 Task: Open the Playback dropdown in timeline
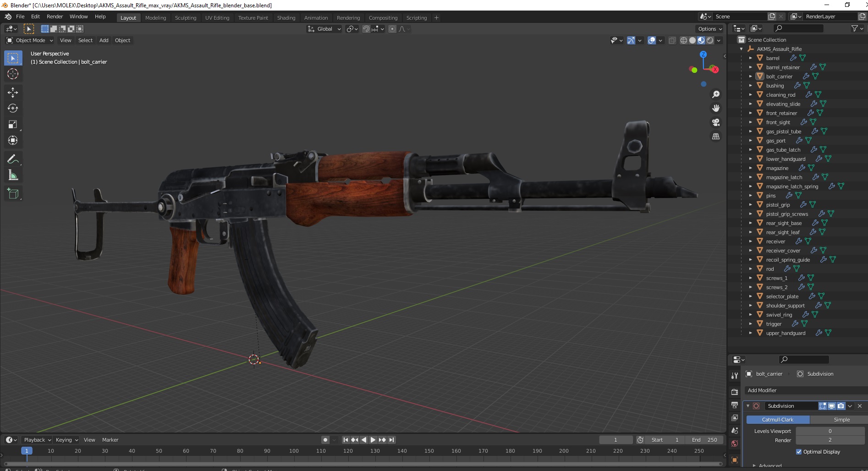pos(37,440)
